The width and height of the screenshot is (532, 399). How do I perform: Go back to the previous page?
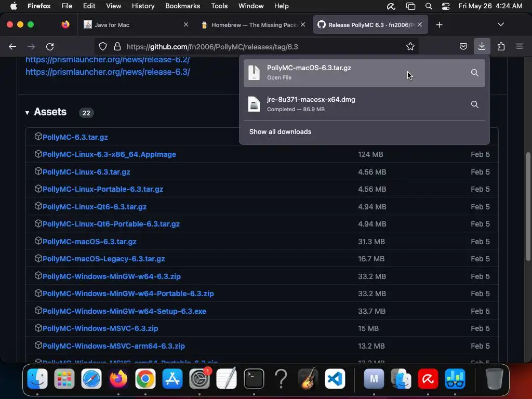12,46
